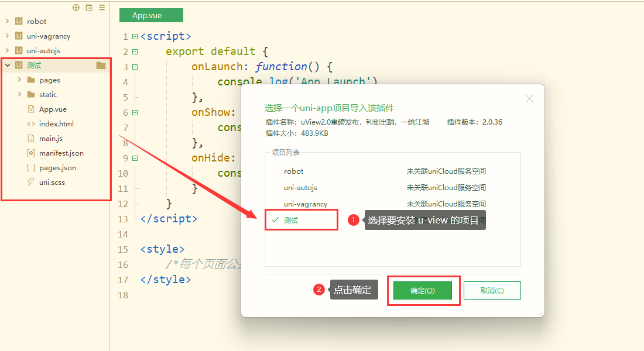This screenshot has width=644, height=351.
Task: Click the uni-autojs project icon
Action: point(19,50)
